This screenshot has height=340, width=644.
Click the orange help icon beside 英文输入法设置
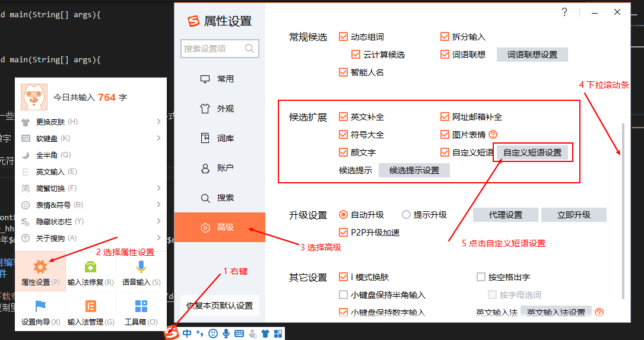599,313
